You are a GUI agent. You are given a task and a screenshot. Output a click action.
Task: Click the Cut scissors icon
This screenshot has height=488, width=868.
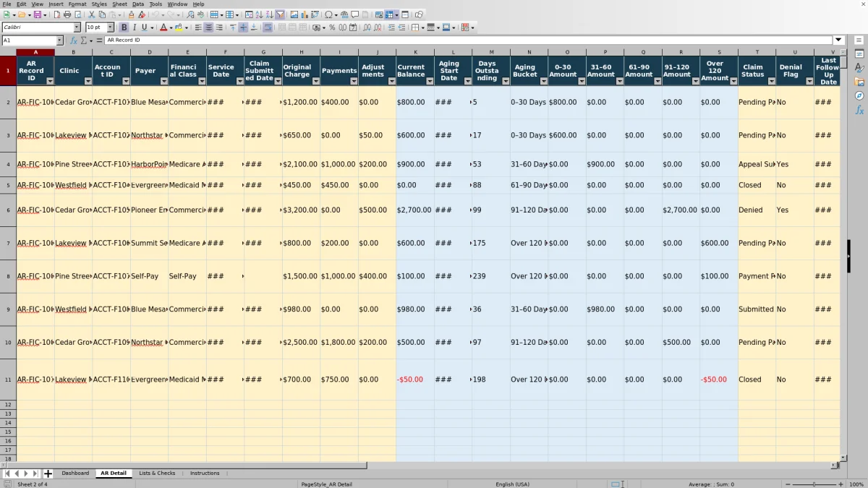click(92, 14)
